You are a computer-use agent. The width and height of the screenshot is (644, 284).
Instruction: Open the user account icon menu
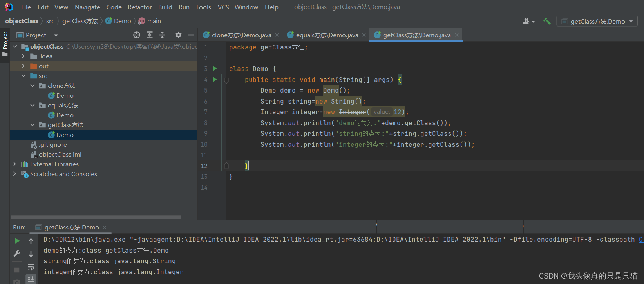click(x=528, y=21)
